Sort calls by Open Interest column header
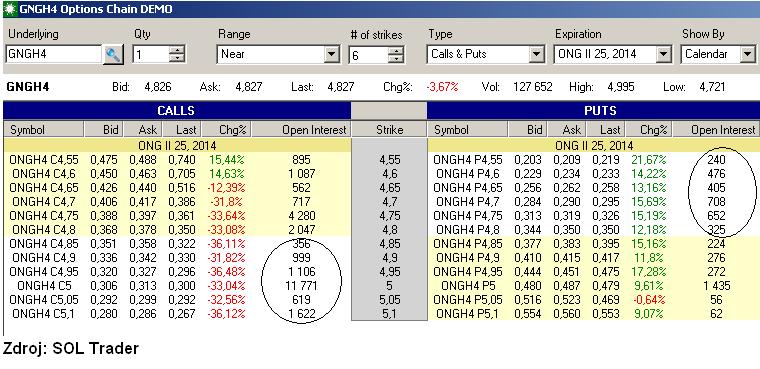 point(301,129)
